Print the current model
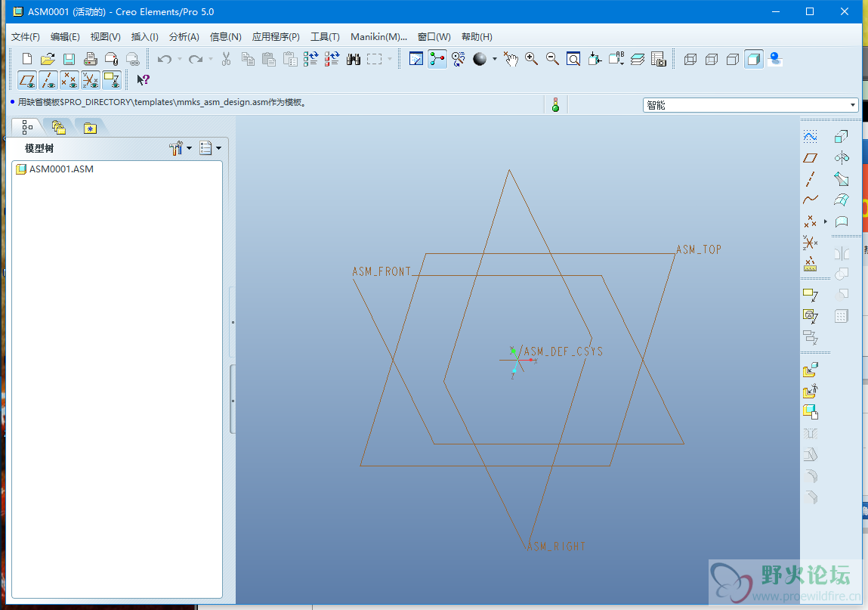Screen dimensions: 868x610 click(x=90, y=59)
